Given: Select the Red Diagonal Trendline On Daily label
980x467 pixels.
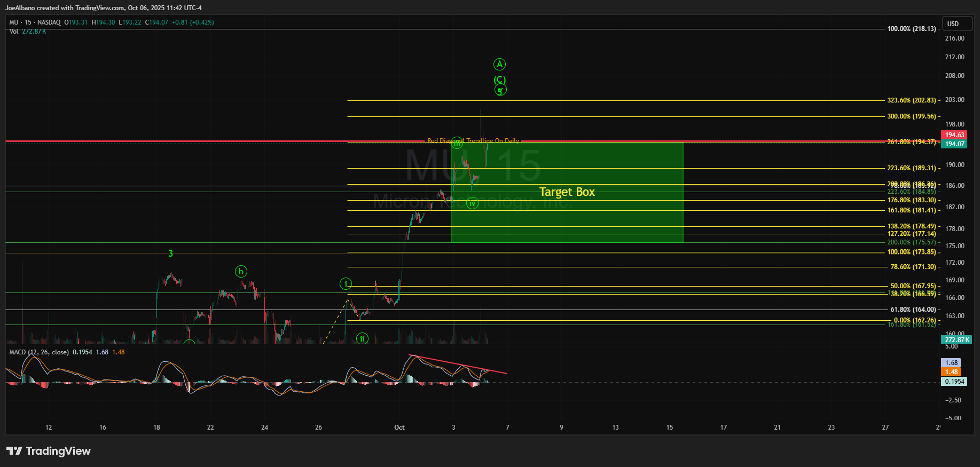Looking at the screenshot, I should click(473, 141).
